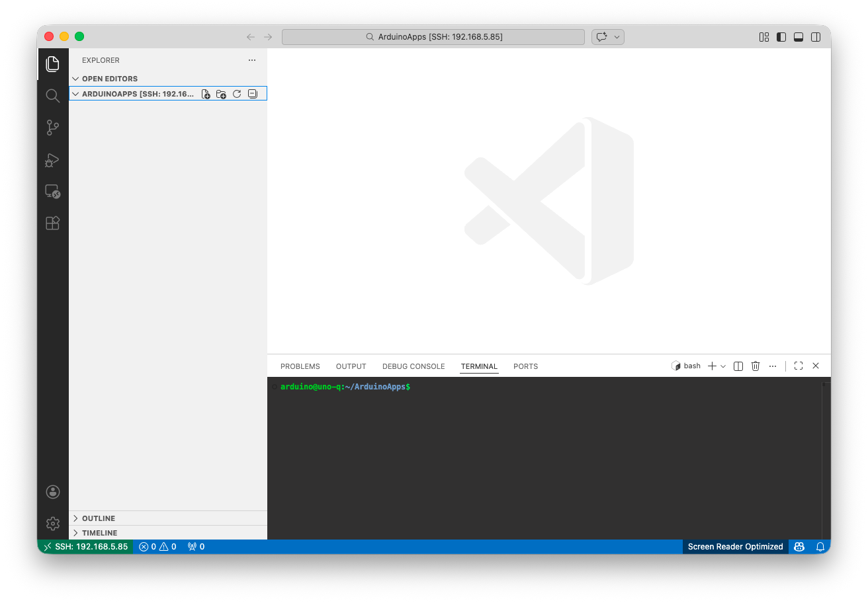Toggle the bottom panel visibility
The width and height of the screenshot is (868, 603).
799,37
